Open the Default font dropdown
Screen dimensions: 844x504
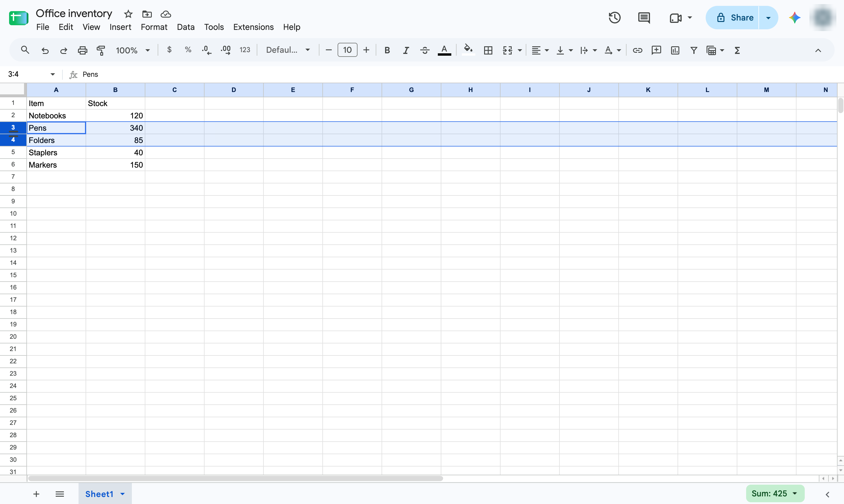click(x=288, y=50)
